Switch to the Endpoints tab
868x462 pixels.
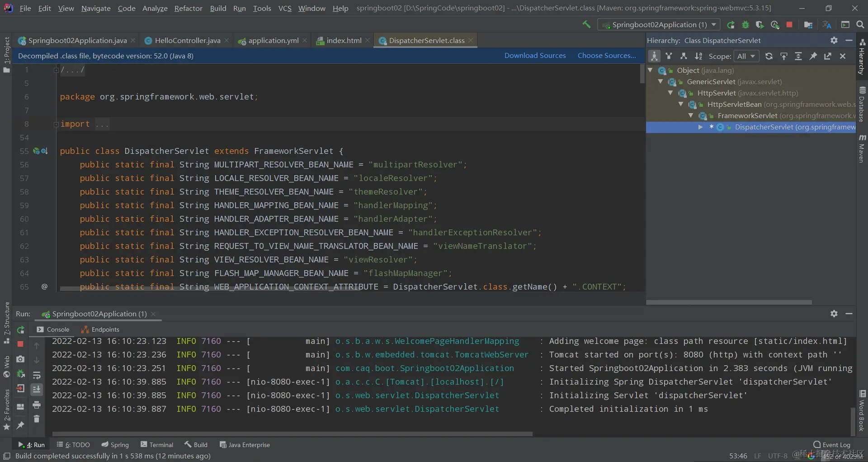click(x=100, y=329)
